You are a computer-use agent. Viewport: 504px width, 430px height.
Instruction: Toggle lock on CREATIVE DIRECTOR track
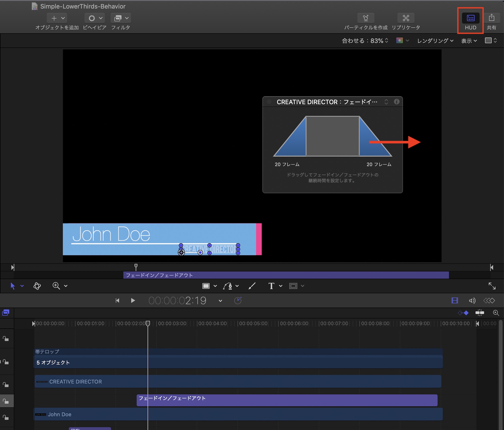click(6, 385)
